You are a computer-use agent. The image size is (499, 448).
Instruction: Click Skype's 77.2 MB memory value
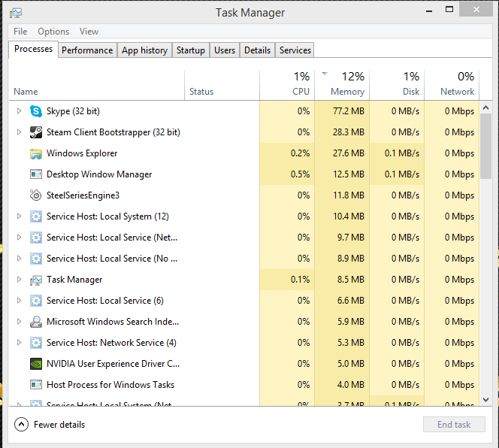pyautogui.click(x=349, y=111)
